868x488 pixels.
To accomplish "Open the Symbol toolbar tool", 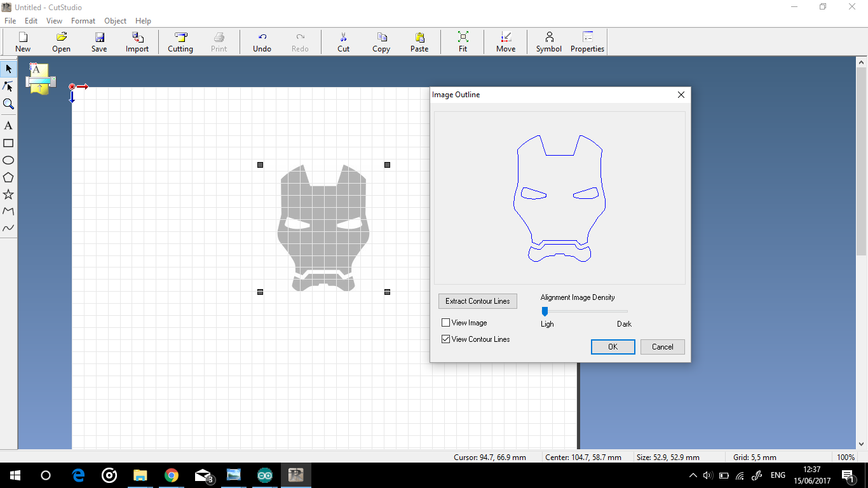I will (x=549, y=42).
